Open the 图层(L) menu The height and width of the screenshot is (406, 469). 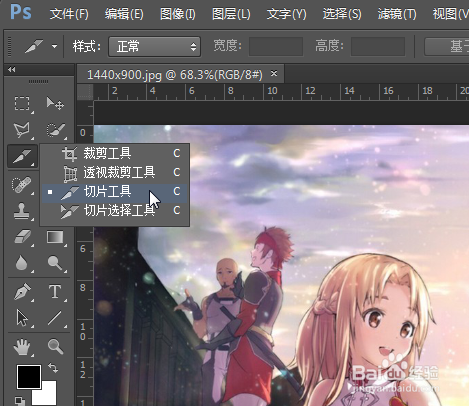(231, 14)
